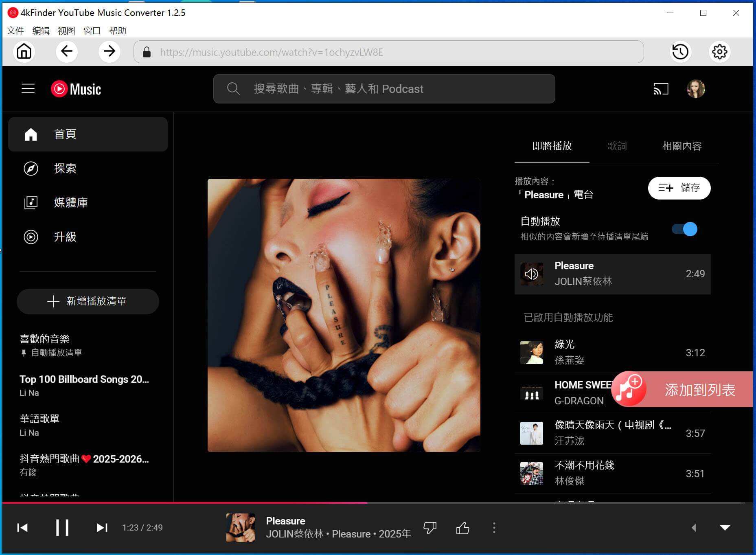
Task: Pause the current song
Action: (x=62, y=528)
